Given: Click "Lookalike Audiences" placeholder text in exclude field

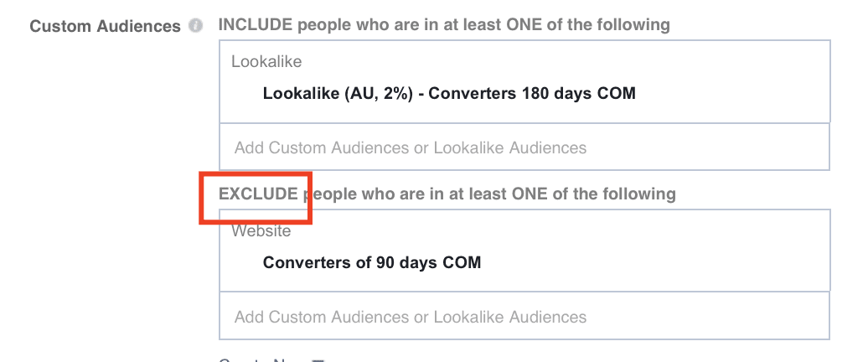Looking at the screenshot, I should (510, 317).
